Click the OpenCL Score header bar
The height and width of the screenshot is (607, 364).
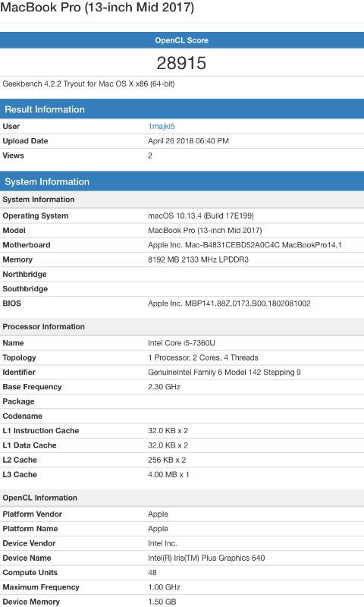(182, 40)
